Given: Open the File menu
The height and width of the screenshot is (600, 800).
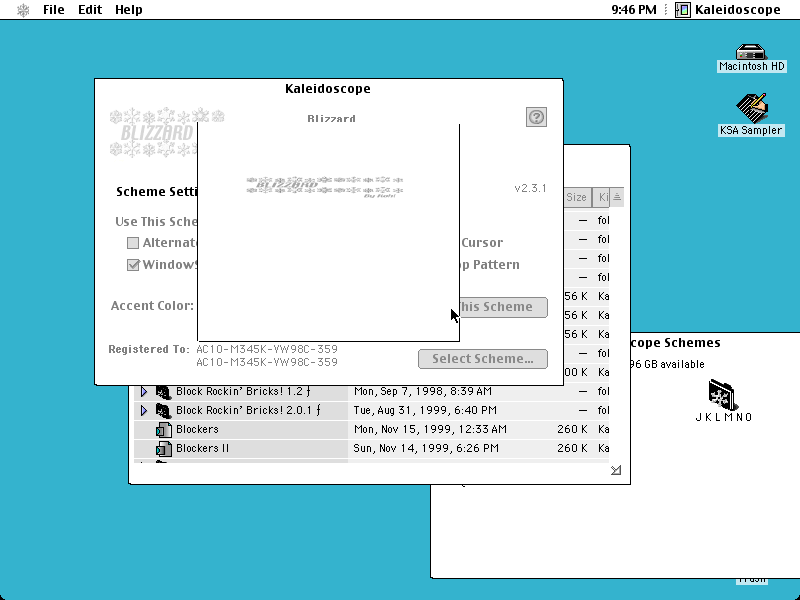Looking at the screenshot, I should tap(54, 10).
